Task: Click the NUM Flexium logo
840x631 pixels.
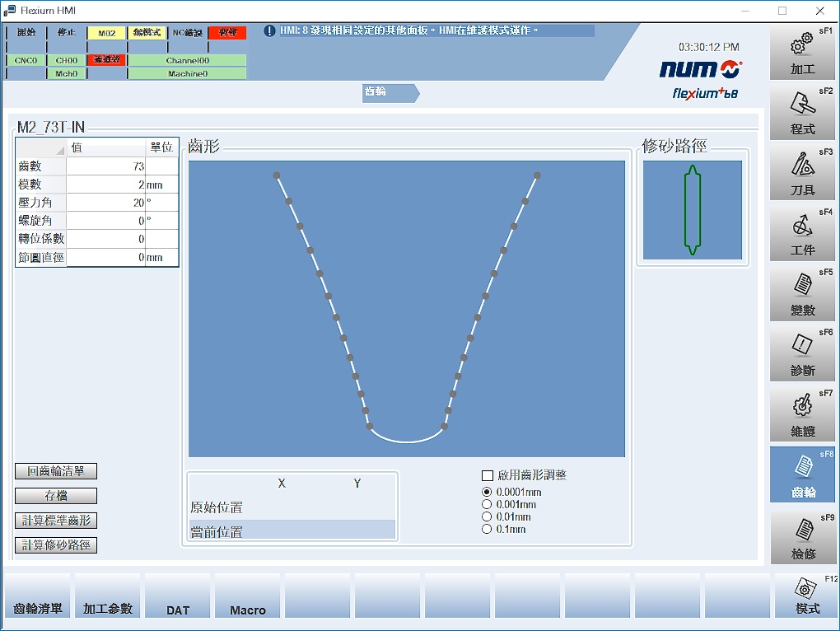Action: pyautogui.click(x=700, y=79)
